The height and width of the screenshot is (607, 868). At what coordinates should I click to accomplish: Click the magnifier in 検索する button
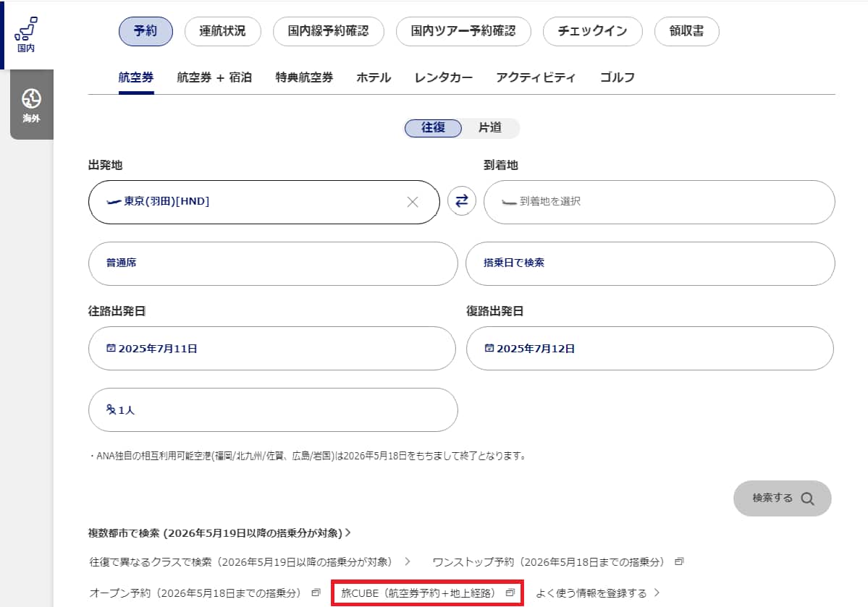(x=808, y=498)
